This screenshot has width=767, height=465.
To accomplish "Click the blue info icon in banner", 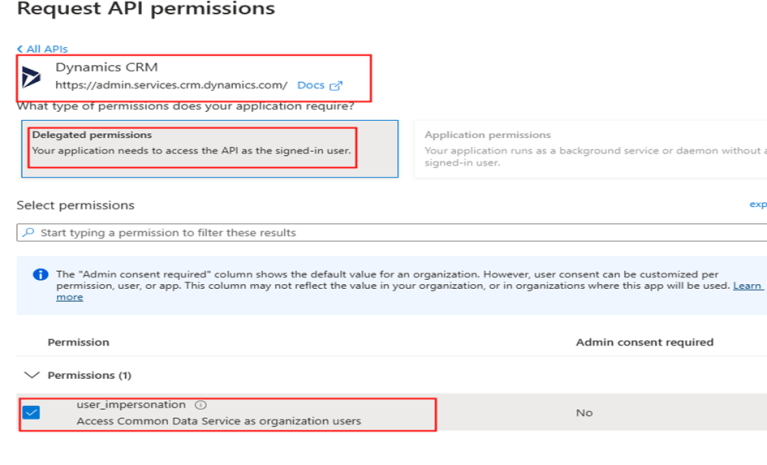I will tap(40, 274).
